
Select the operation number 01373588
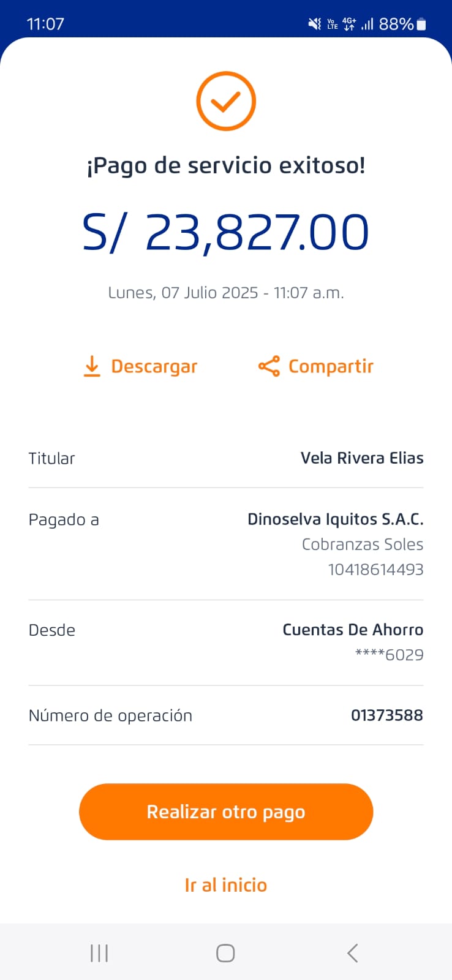[386, 715]
